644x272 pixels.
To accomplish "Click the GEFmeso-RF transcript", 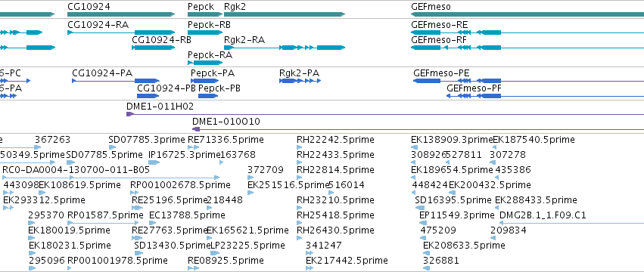I will (527, 48).
